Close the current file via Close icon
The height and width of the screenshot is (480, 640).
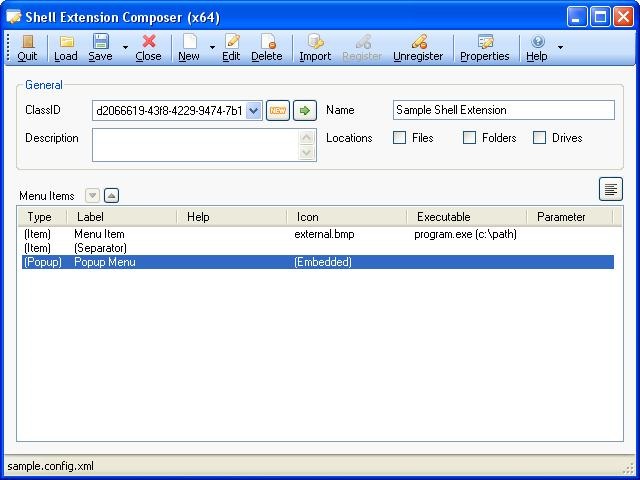149,48
